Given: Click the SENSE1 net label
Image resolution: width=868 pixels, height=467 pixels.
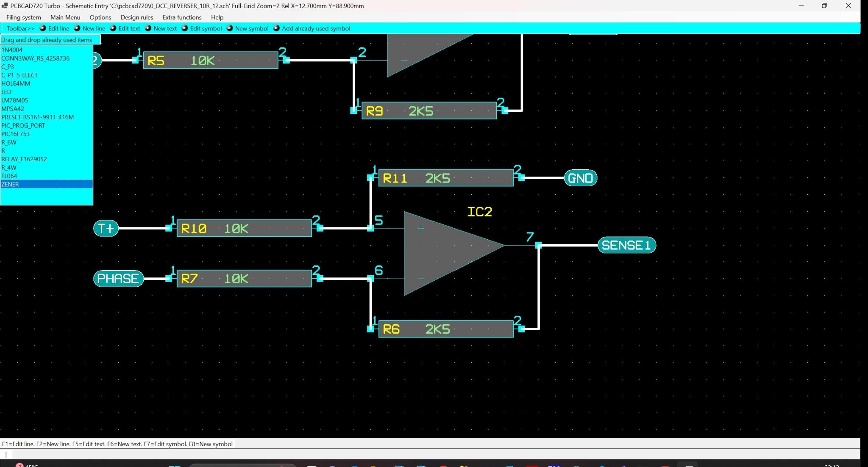Looking at the screenshot, I should point(626,245).
